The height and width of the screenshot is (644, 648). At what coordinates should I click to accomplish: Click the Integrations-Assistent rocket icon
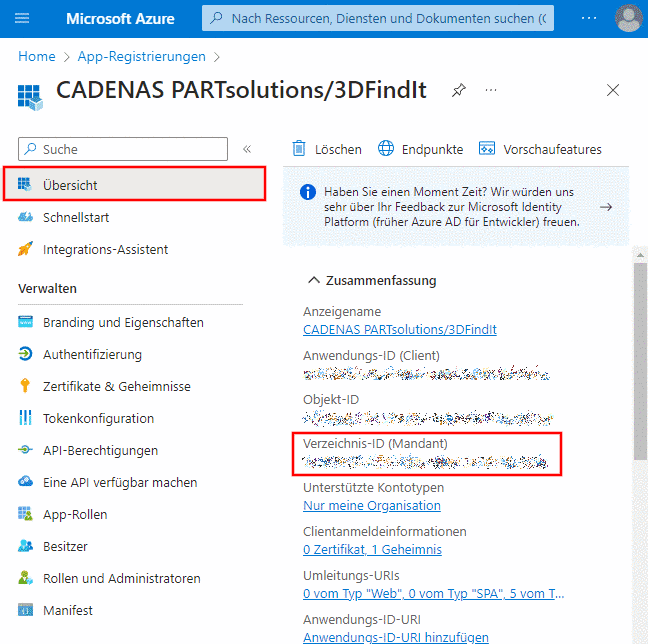click(25, 248)
